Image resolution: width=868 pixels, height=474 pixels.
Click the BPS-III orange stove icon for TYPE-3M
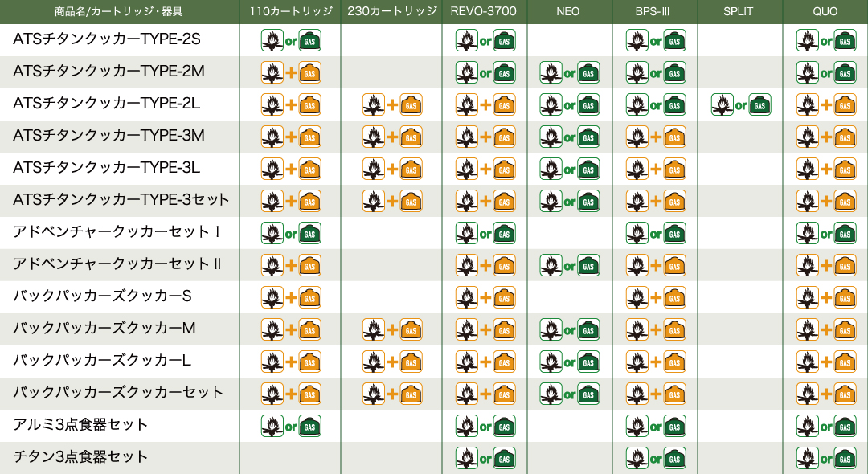(637, 137)
